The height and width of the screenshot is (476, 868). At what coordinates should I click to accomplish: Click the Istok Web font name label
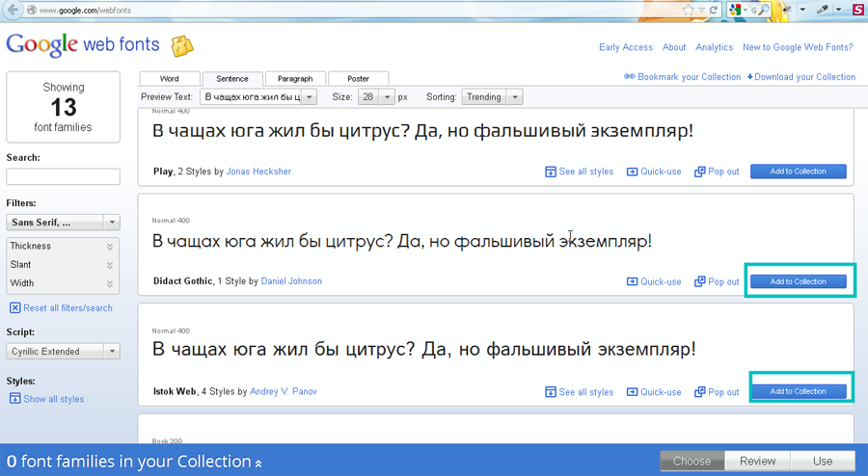[x=175, y=391]
